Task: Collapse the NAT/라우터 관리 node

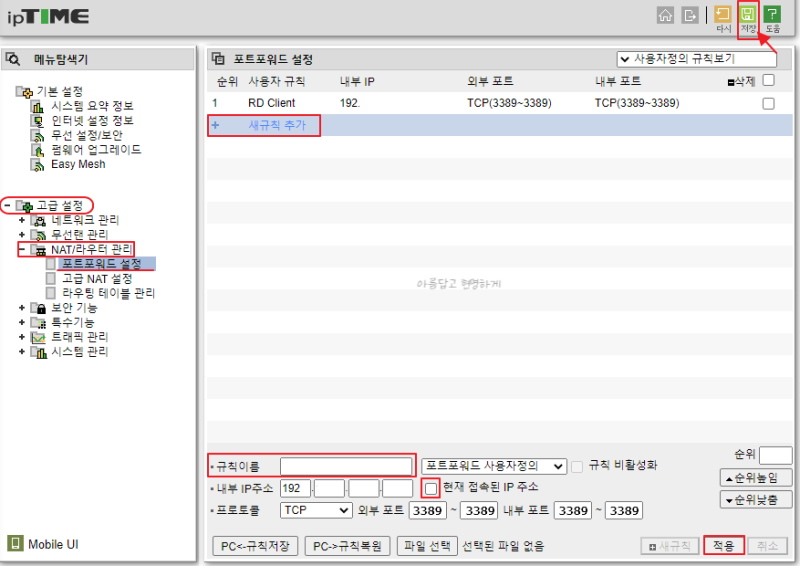Action: coord(21,250)
